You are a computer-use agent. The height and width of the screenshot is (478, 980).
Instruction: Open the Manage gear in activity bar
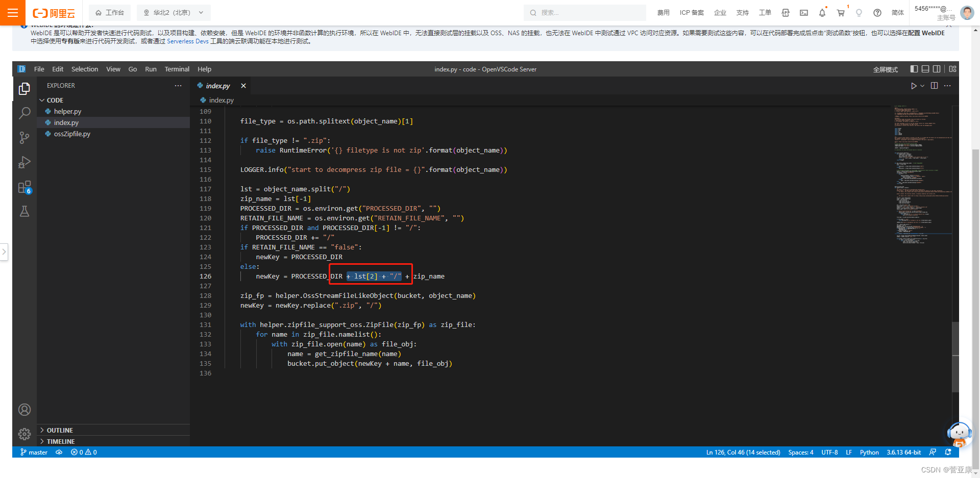point(24,434)
